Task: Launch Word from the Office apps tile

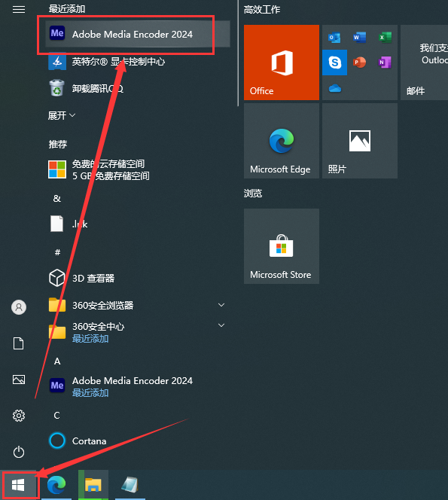Action: pyautogui.click(x=359, y=38)
